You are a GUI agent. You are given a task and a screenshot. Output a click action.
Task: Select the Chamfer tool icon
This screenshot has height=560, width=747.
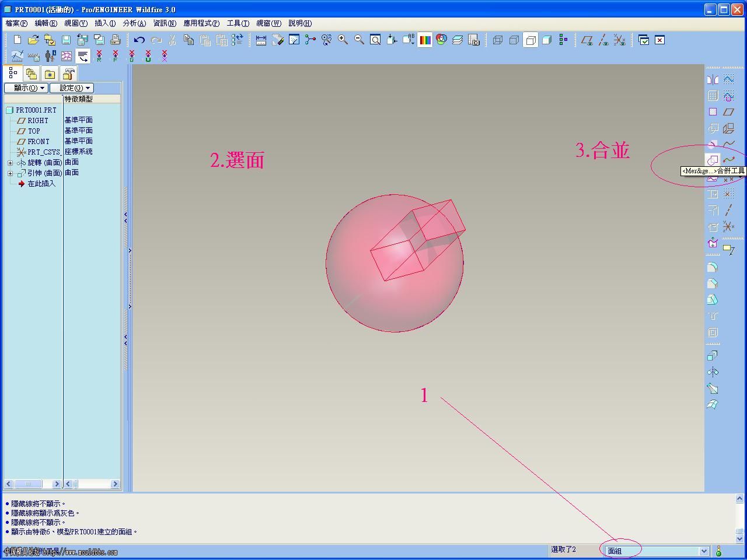pos(713,283)
